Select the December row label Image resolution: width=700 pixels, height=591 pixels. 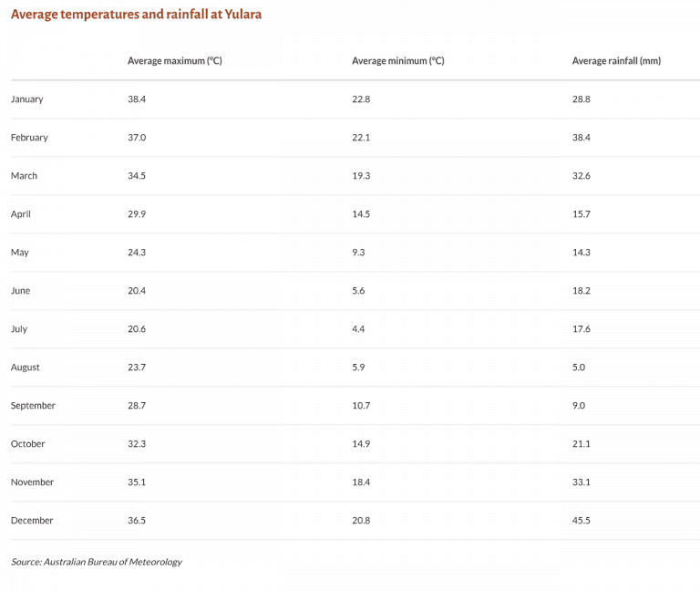tap(32, 521)
